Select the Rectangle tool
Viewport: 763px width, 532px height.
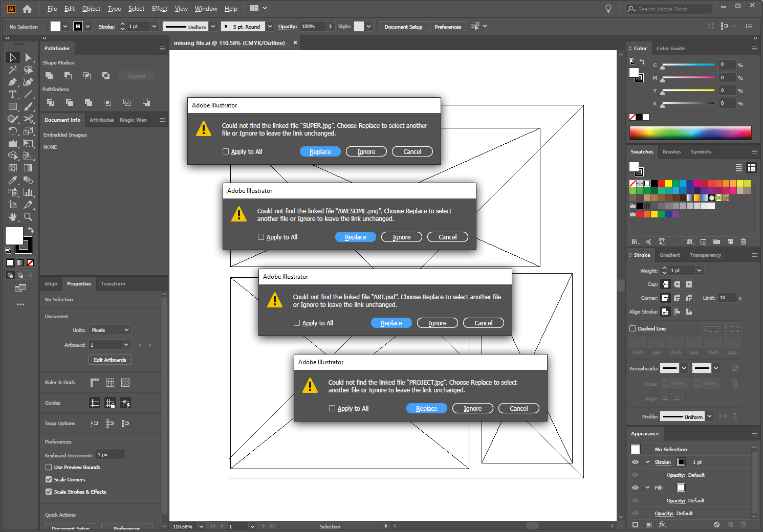point(13,106)
